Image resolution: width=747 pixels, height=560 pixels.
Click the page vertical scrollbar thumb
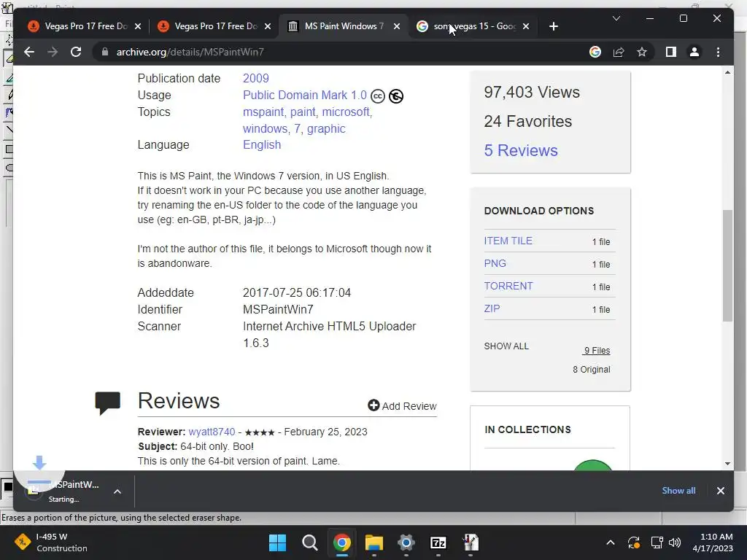click(x=727, y=265)
